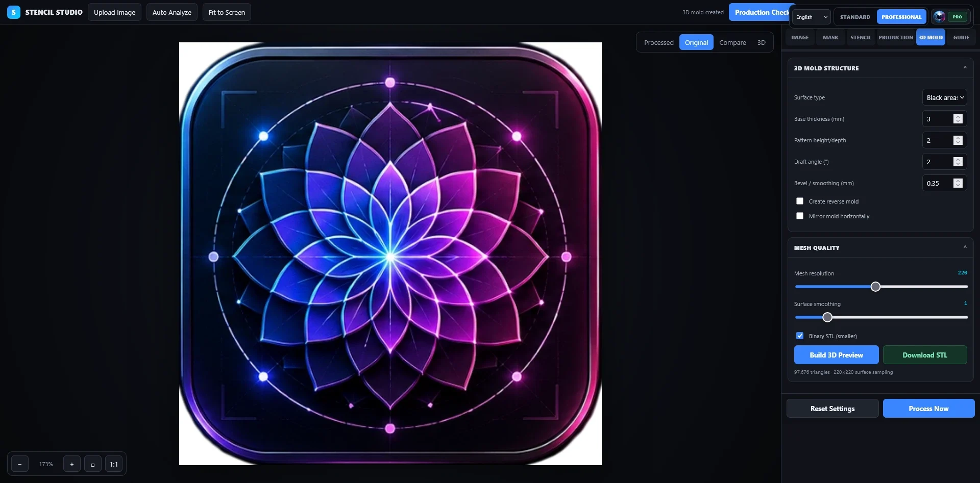
Task: Adjust the Mesh resolution slider handle
Action: (875, 287)
